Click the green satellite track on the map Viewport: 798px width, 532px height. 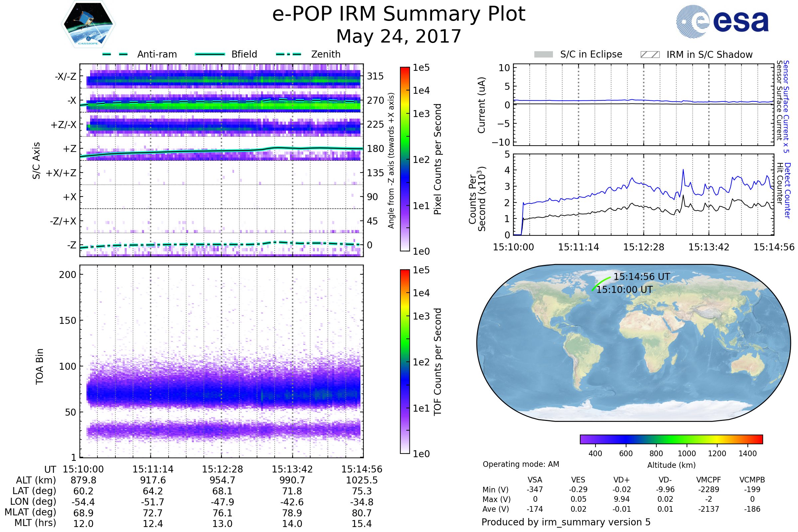600,283
